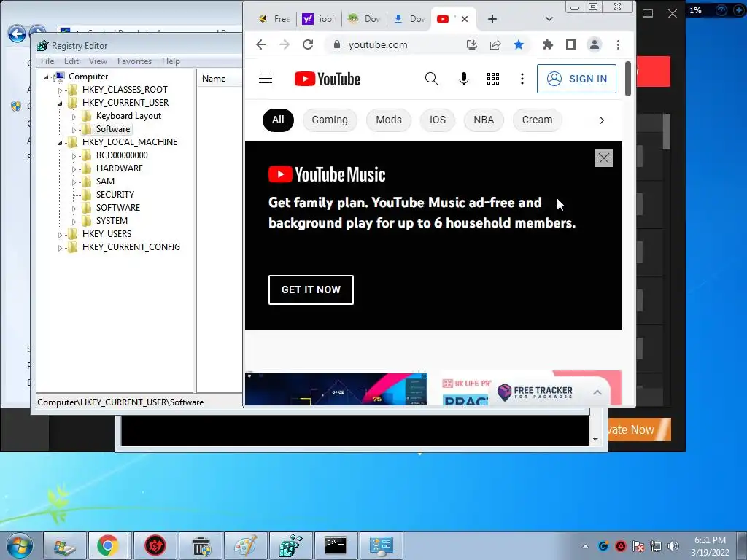747x560 pixels.
Task: Click the share page icon in address bar
Action: tap(495, 44)
